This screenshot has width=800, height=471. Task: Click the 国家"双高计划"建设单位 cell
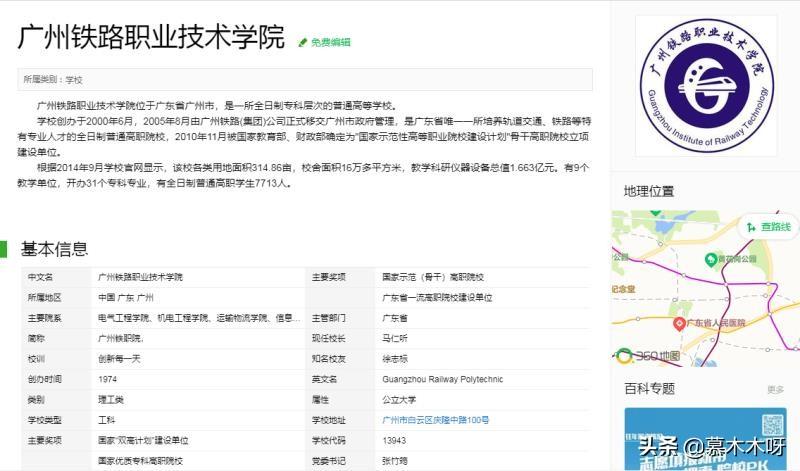pos(143,440)
